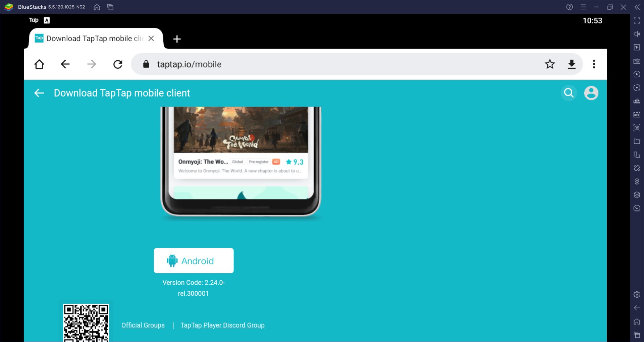Click the speedometer icon in the sidebar
Screen dimensions: 644x342
(637, 208)
